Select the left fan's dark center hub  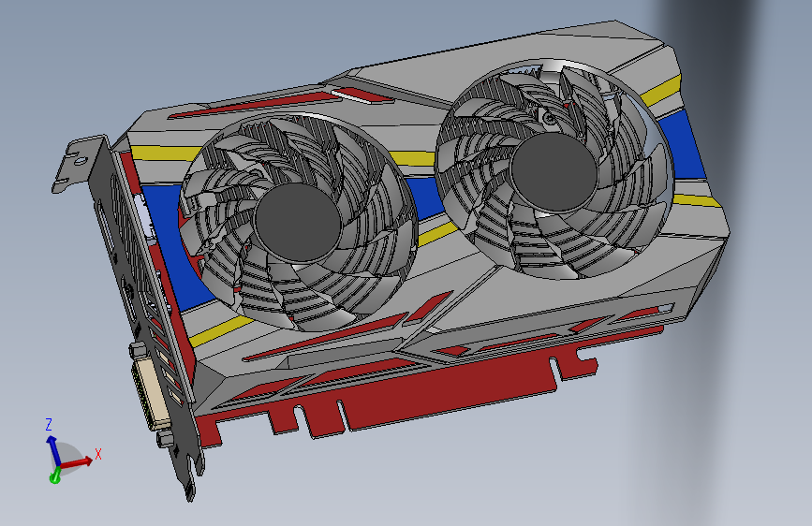click(x=297, y=222)
